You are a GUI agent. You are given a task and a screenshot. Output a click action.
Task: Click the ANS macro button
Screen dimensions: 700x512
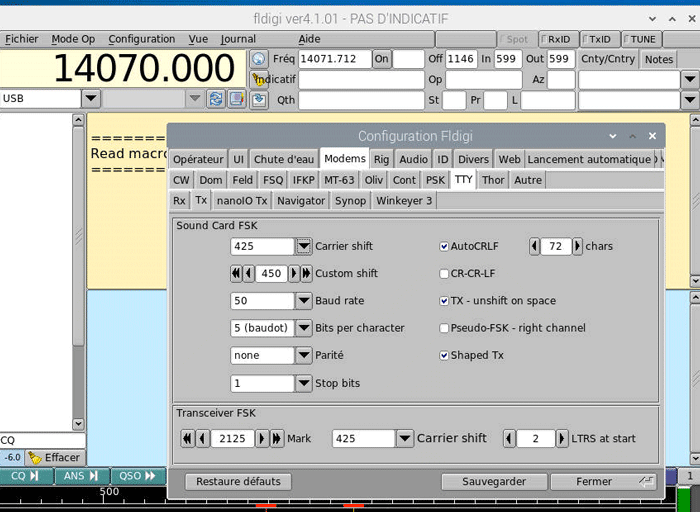point(82,476)
